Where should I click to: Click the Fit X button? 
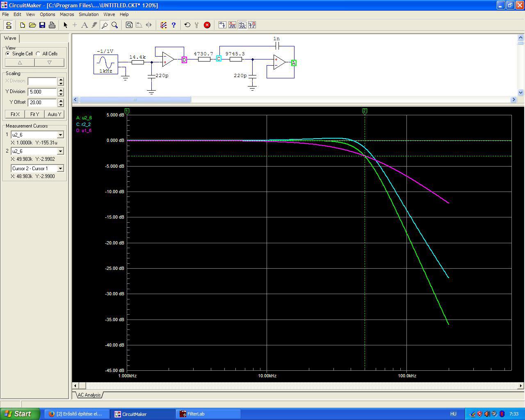(15, 114)
